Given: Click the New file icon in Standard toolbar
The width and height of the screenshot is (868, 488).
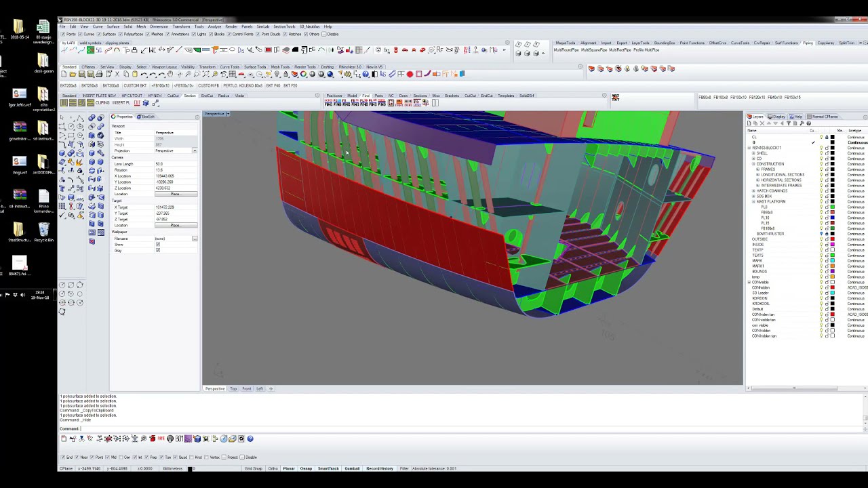Looking at the screenshot, I should [x=64, y=74].
